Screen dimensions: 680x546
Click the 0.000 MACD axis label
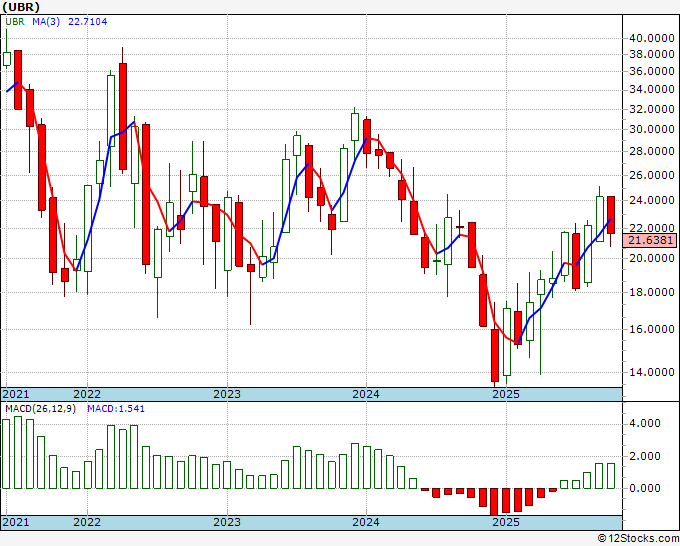click(x=647, y=489)
